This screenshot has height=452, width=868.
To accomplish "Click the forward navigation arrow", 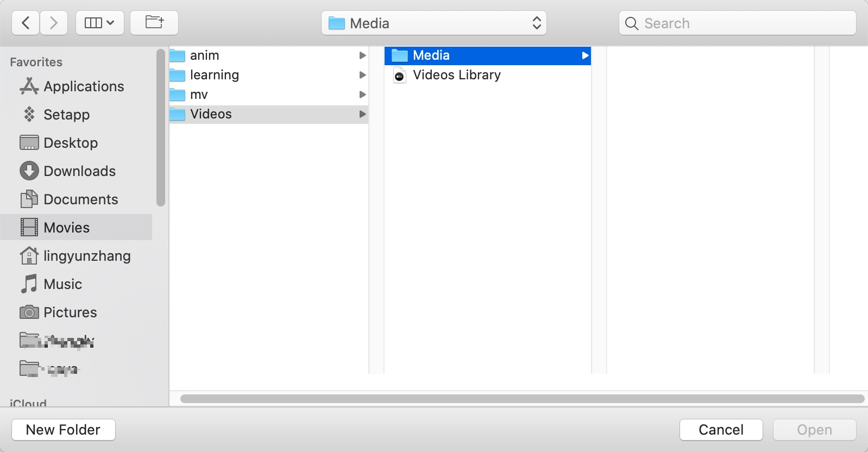I will [x=54, y=23].
